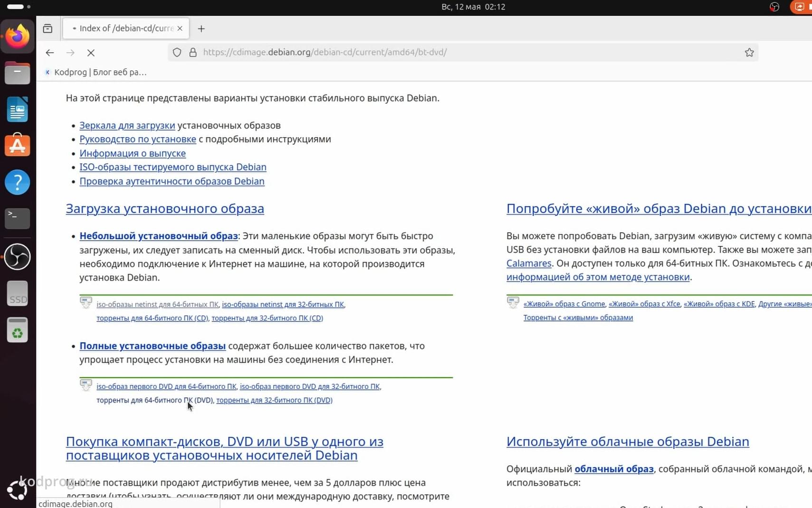Open the Files manager dock icon
This screenshot has width=812, height=508.
click(18, 73)
